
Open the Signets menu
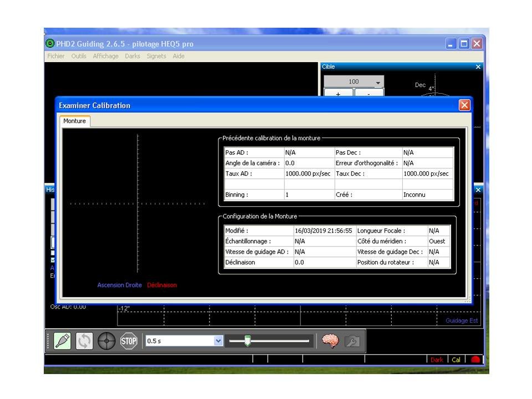coord(156,56)
